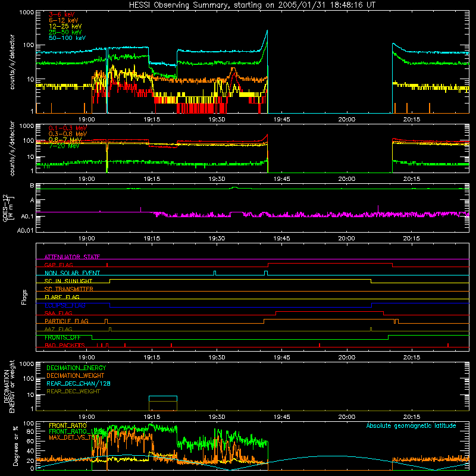Image resolution: width=476 pixels, height=476 pixels.
Task: Click the Degrees or % axis title
Action: tap(15, 446)
